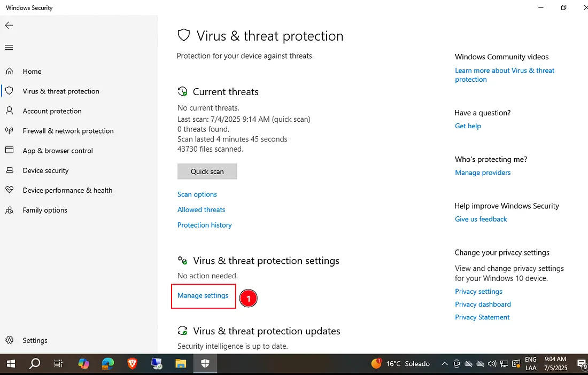Image resolution: width=588 pixels, height=375 pixels.
Task: Click the Home house icon
Action: 10,71
